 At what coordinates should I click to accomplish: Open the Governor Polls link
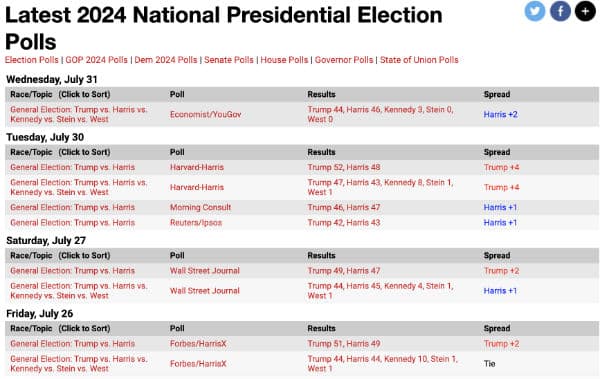pos(344,60)
